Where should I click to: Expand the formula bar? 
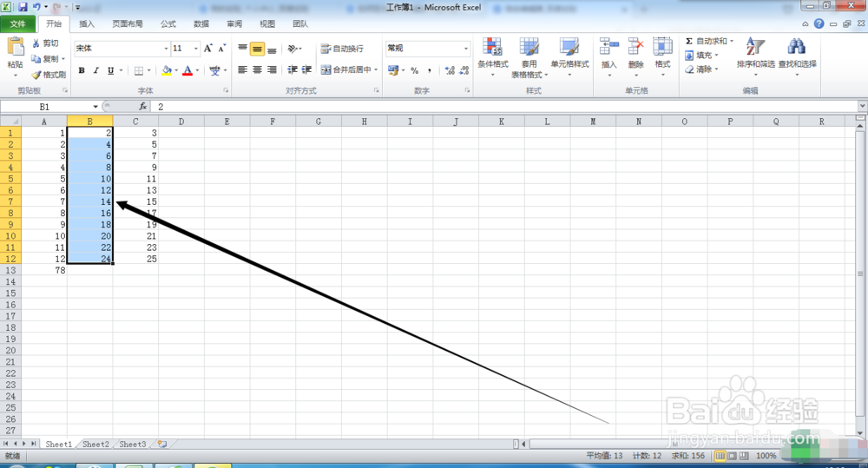pyautogui.click(x=863, y=106)
